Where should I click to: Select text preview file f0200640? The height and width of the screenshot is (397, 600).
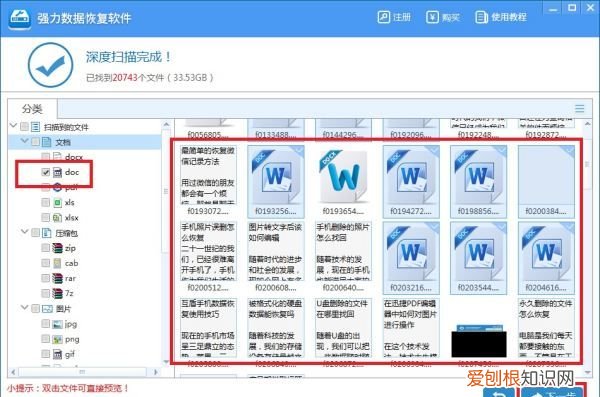tap(343, 258)
